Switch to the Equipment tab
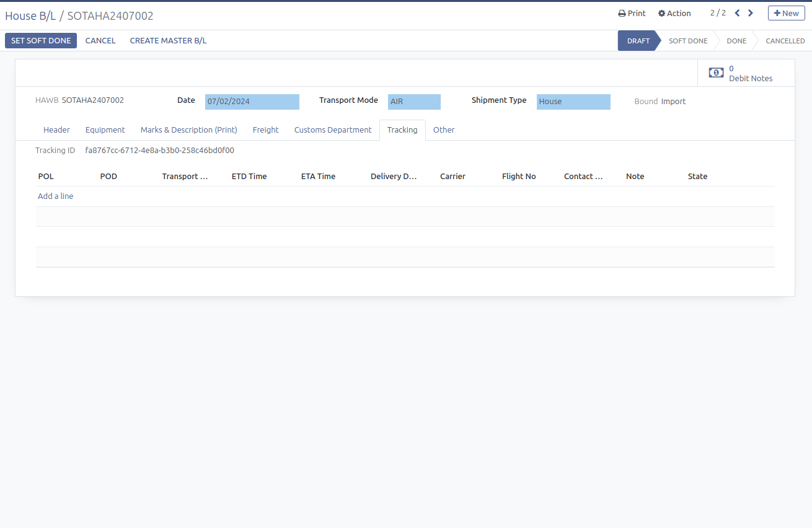 point(105,130)
